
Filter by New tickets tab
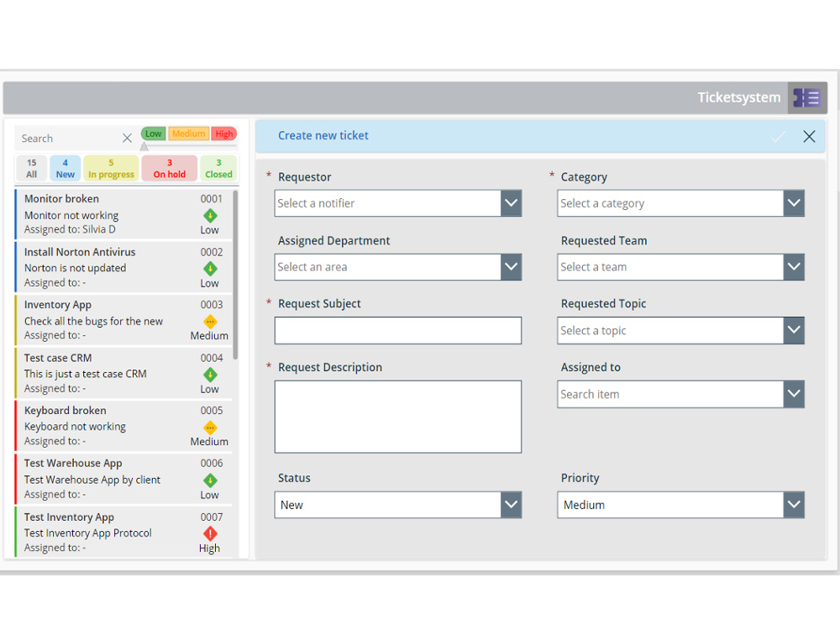pyautogui.click(x=66, y=168)
